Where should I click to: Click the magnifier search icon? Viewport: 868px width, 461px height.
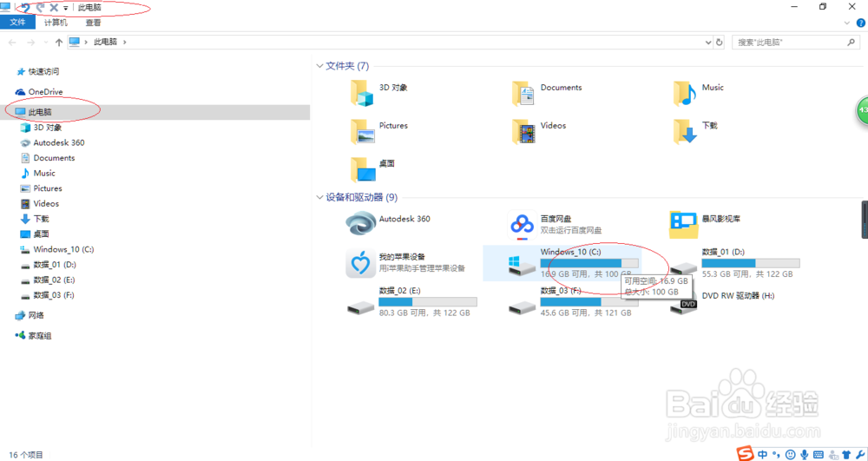(x=852, y=42)
